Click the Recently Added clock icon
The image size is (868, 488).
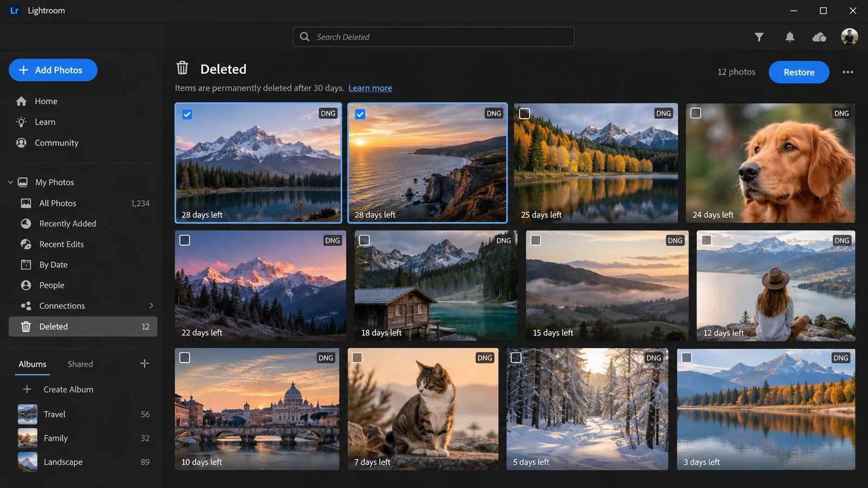(x=25, y=223)
